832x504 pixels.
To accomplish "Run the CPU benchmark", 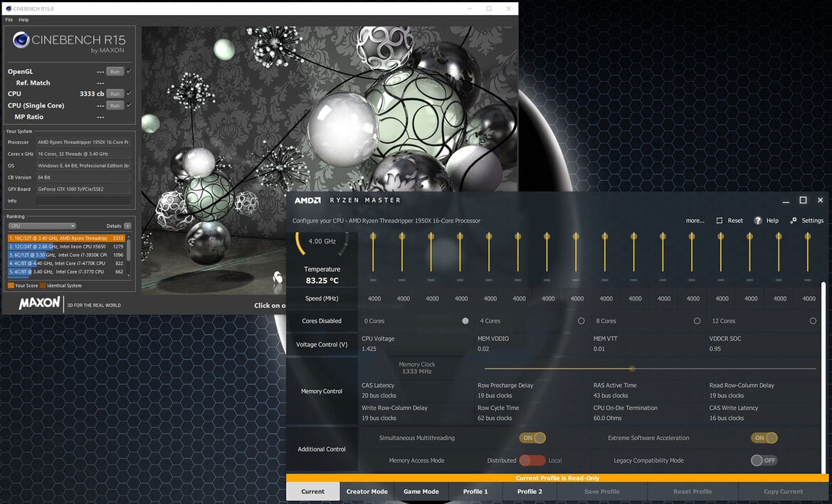I will [x=115, y=93].
